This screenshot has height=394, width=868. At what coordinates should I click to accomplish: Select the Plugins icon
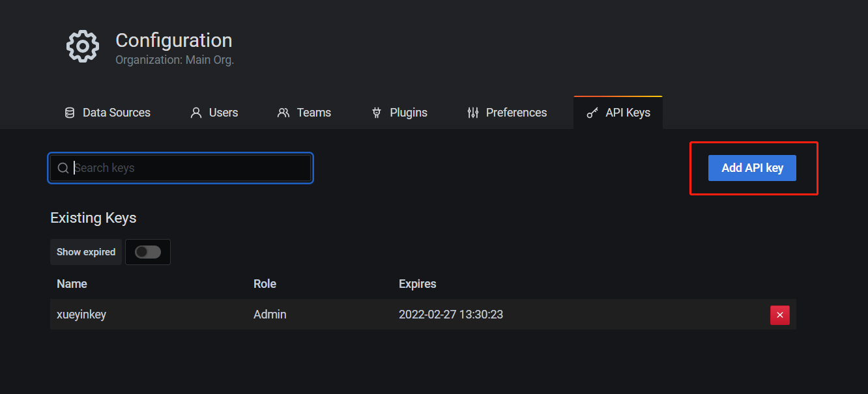point(376,112)
